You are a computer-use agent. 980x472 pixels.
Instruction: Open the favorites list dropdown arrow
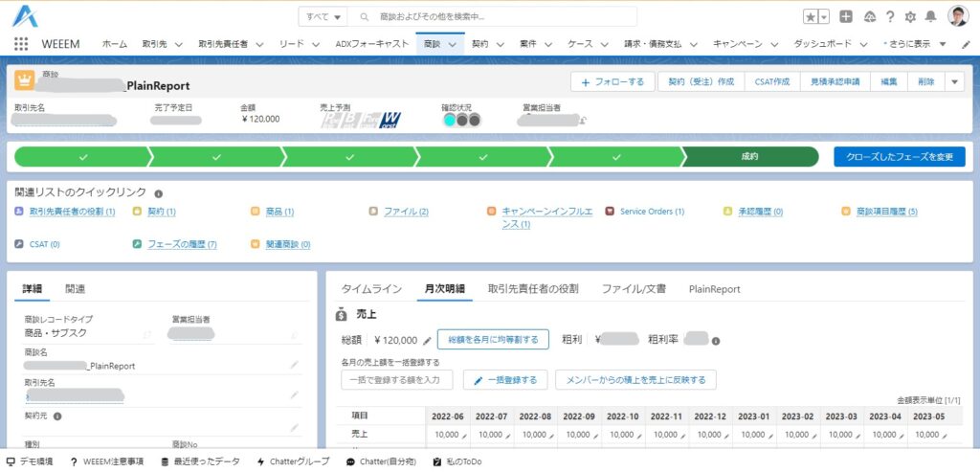click(824, 17)
